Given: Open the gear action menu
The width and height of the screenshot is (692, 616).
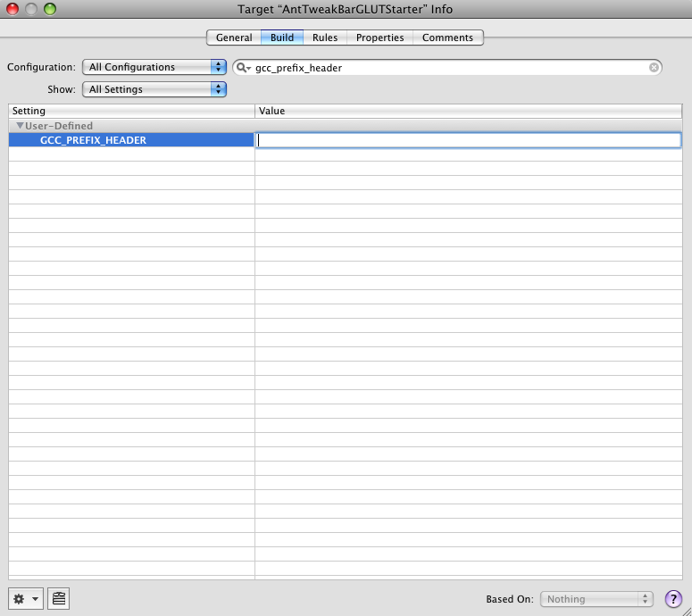Looking at the screenshot, I should click(x=25, y=599).
